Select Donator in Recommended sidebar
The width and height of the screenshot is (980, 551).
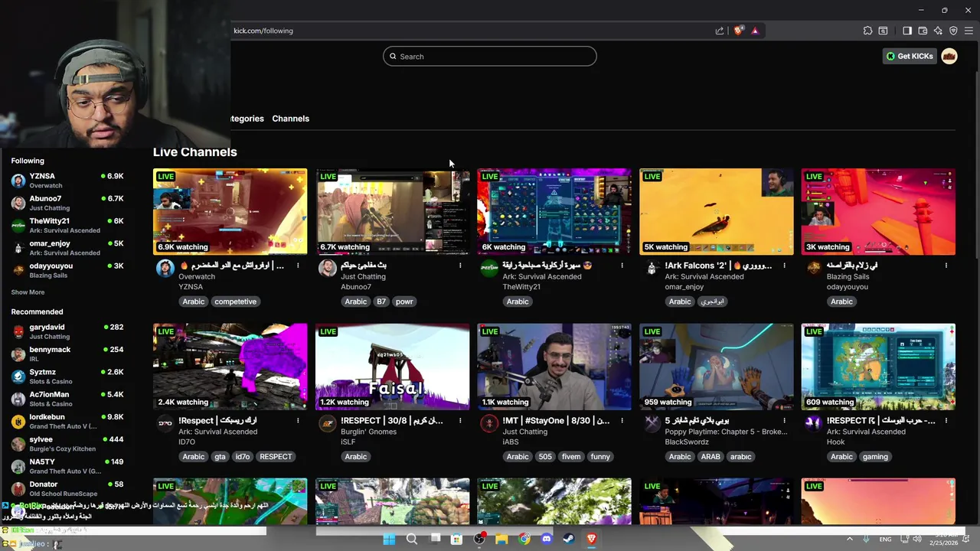pos(67,488)
